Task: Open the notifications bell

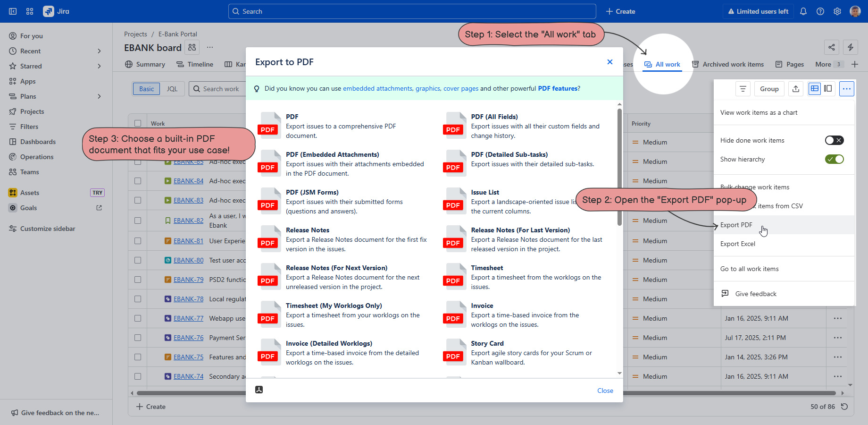Action: coord(803,11)
